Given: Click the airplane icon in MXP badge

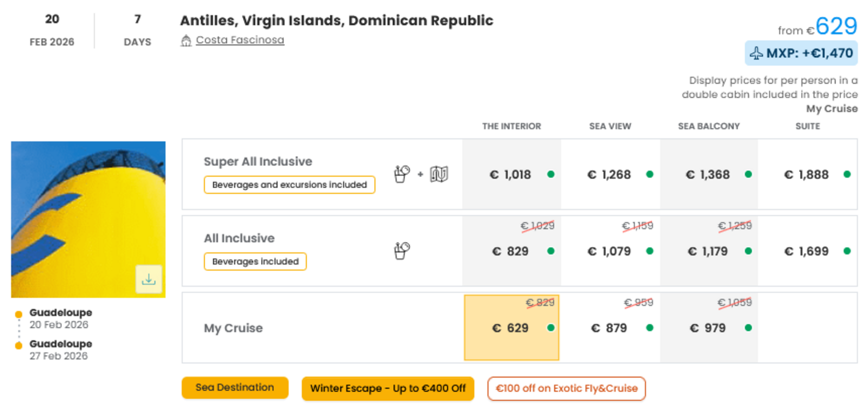Looking at the screenshot, I should [x=756, y=53].
